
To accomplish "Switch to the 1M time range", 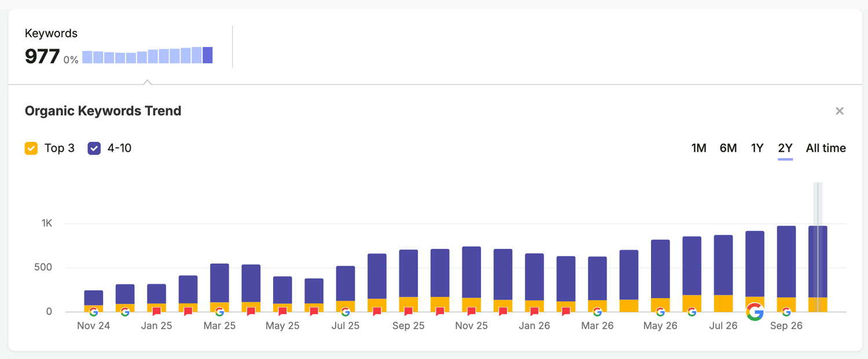I will [x=698, y=148].
